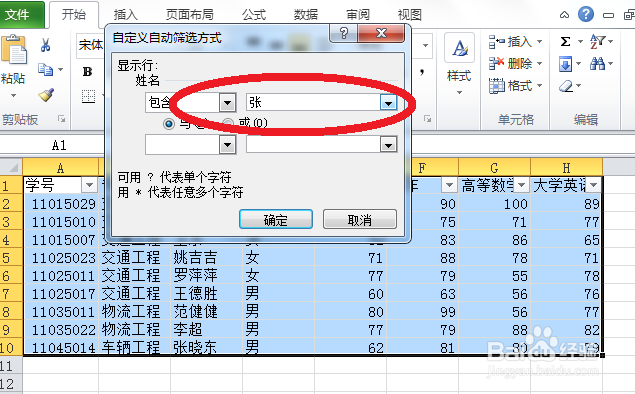Image resolution: width=635 pixels, height=394 pixels.
Task: Click the 格式 cells icon
Action: (496, 85)
